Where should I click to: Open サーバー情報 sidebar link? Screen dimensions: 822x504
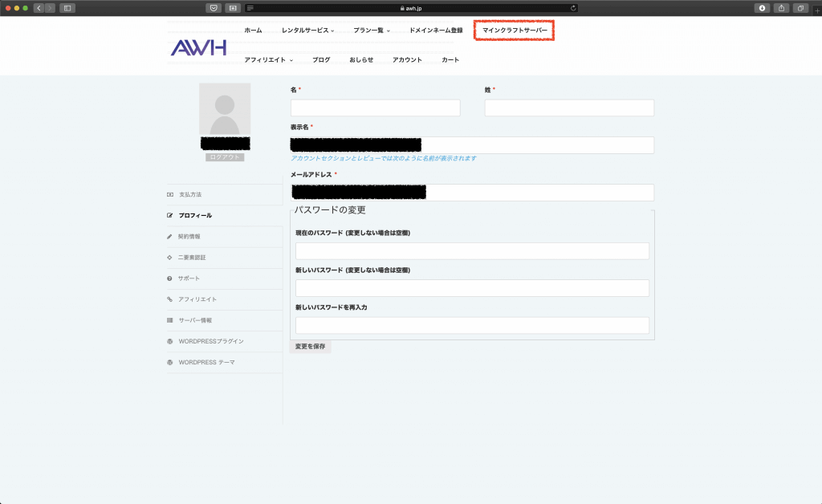tap(195, 320)
